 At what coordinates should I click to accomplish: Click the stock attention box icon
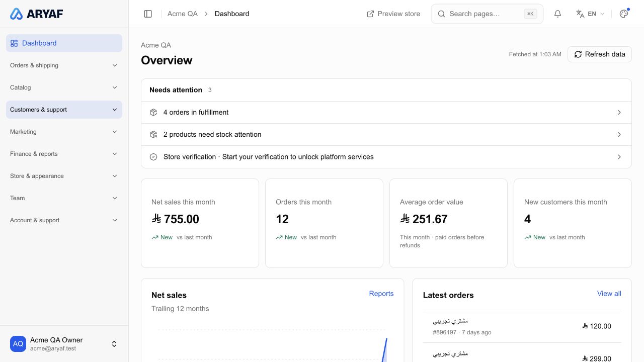click(153, 135)
